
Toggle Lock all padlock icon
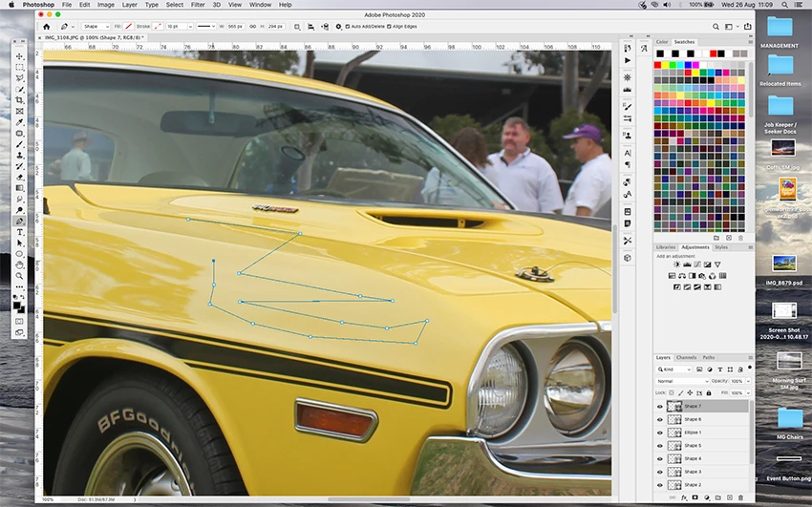pyautogui.click(x=709, y=393)
